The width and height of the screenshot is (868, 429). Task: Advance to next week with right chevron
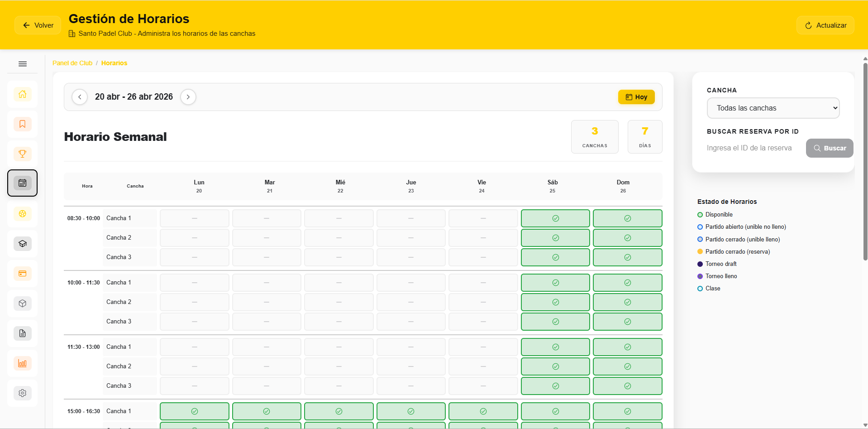188,97
